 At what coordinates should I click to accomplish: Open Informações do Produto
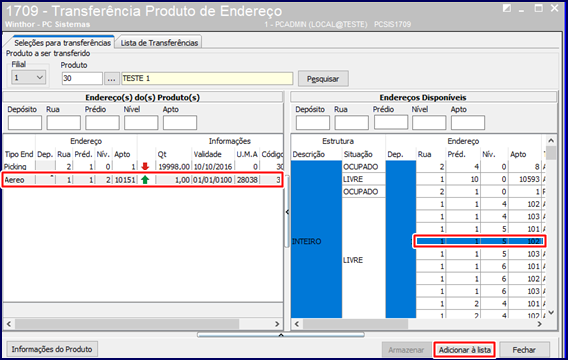pos(52,349)
